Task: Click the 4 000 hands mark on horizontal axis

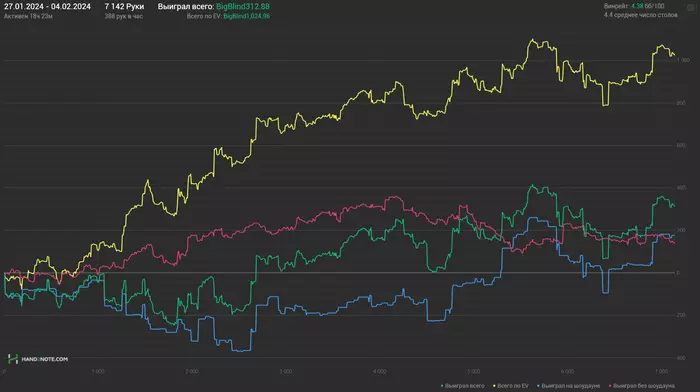Action: tap(379, 371)
